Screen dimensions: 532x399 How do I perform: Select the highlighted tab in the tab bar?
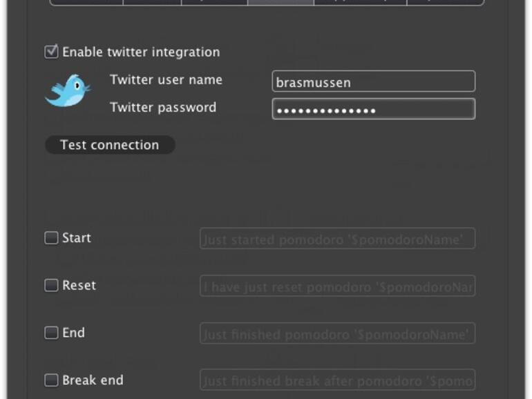point(280,2)
